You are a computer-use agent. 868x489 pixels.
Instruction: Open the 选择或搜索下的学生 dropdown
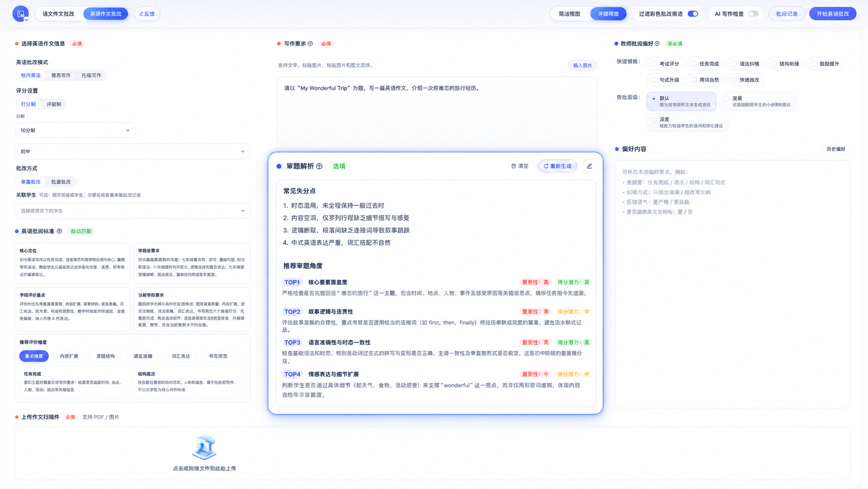(x=132, y=211)
